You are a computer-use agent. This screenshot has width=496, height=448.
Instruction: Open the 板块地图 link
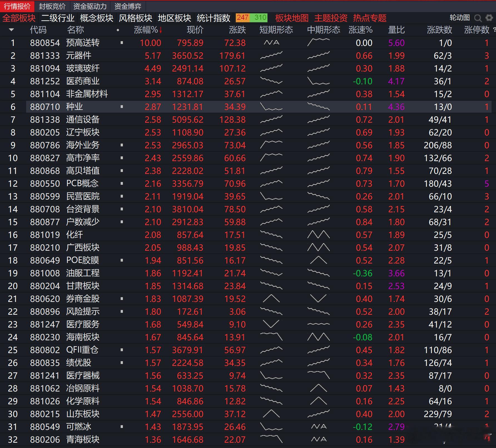[x=292, y=18]
